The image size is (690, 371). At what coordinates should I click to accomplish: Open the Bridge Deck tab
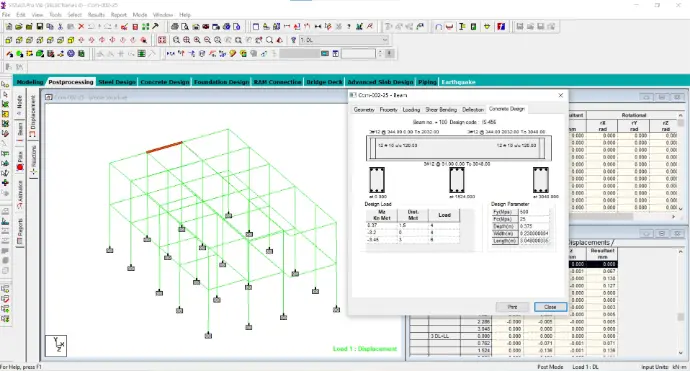pos(324,82)
